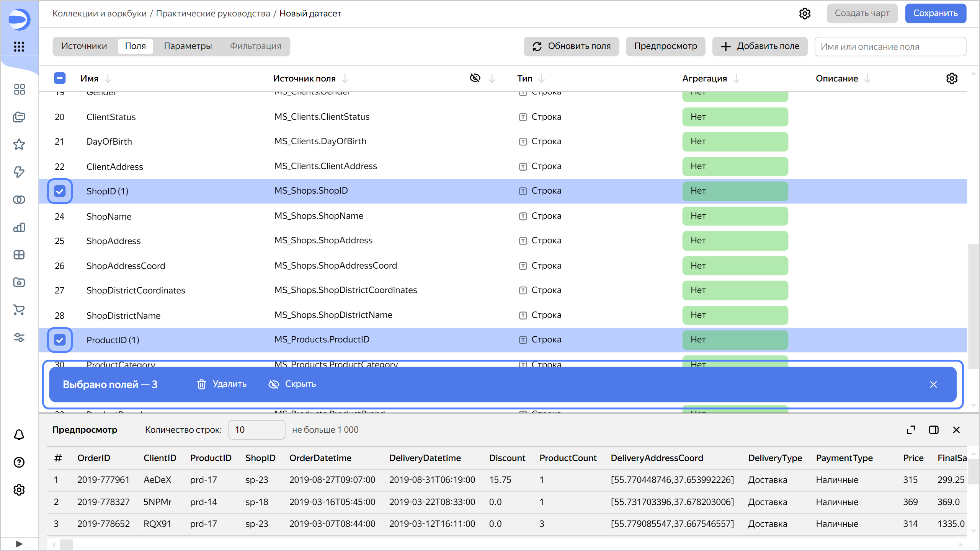Open type dropdown for ShopName field
980x551 pixels.
tap(546, 216)
